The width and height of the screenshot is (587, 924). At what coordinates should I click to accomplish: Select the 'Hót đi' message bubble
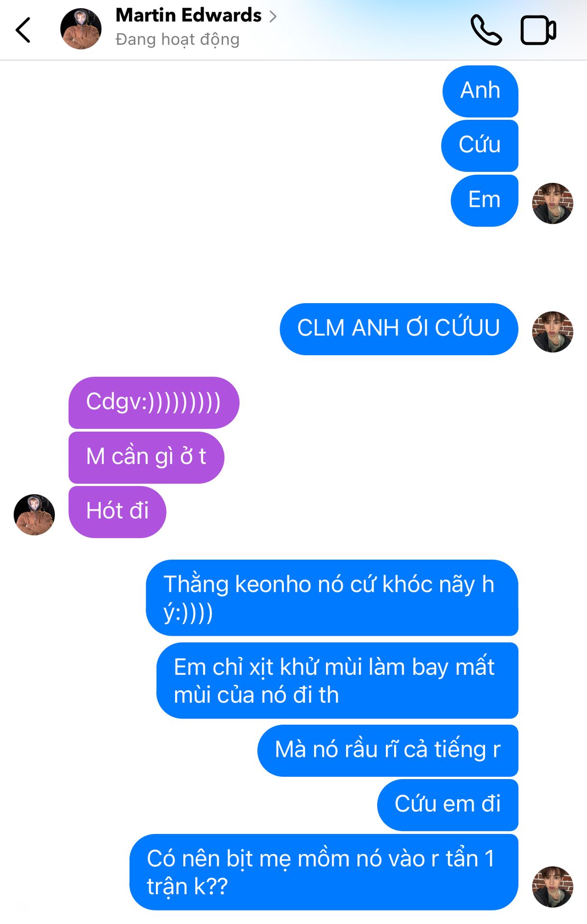tap(117, 512)
